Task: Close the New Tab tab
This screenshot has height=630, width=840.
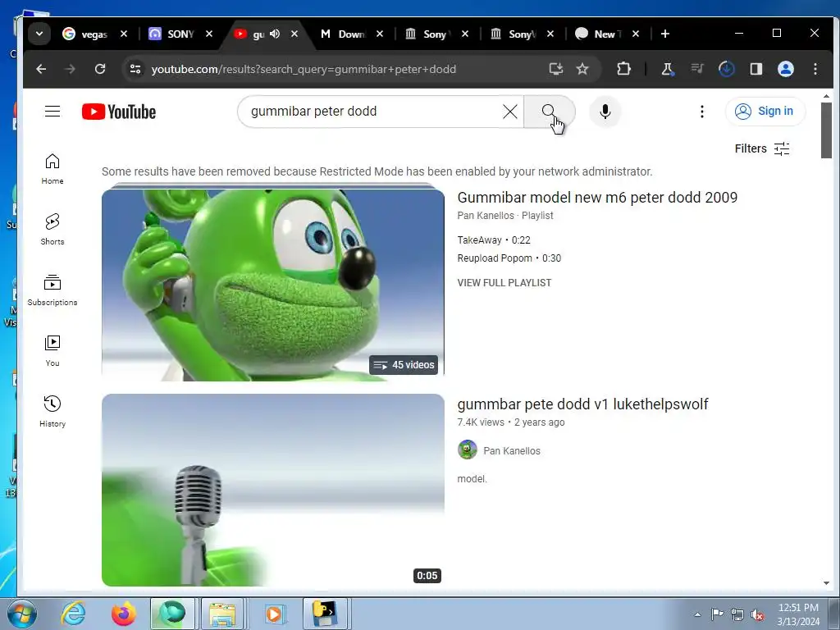Action: click(636, 34)
